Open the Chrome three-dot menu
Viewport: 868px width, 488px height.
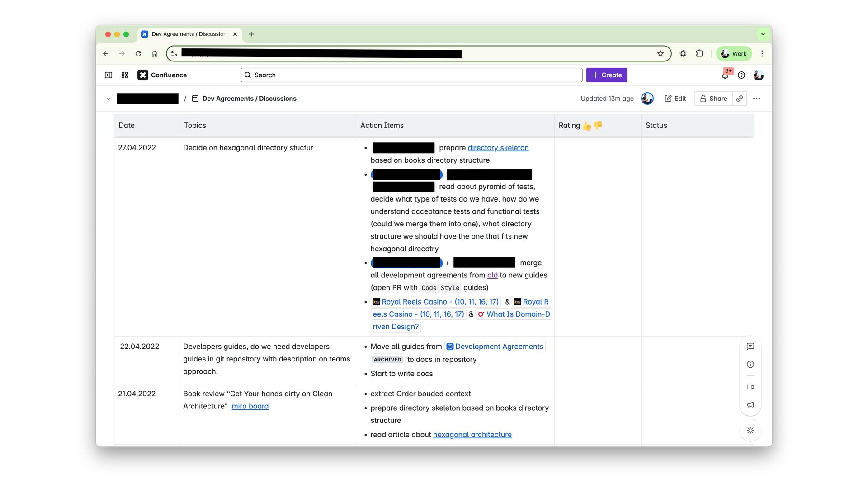pyautogui.click(x=762, y=54)
